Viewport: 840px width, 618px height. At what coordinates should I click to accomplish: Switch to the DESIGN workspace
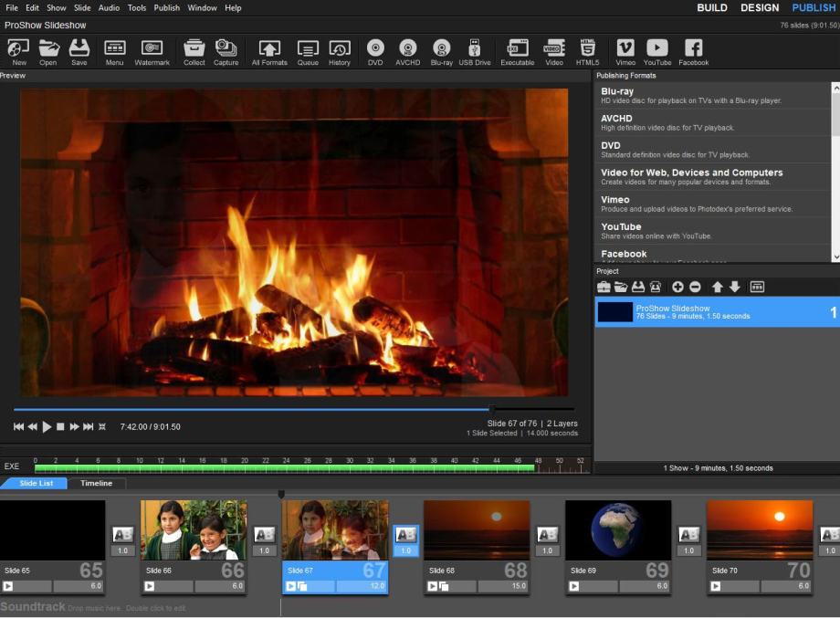click(760, 7)
